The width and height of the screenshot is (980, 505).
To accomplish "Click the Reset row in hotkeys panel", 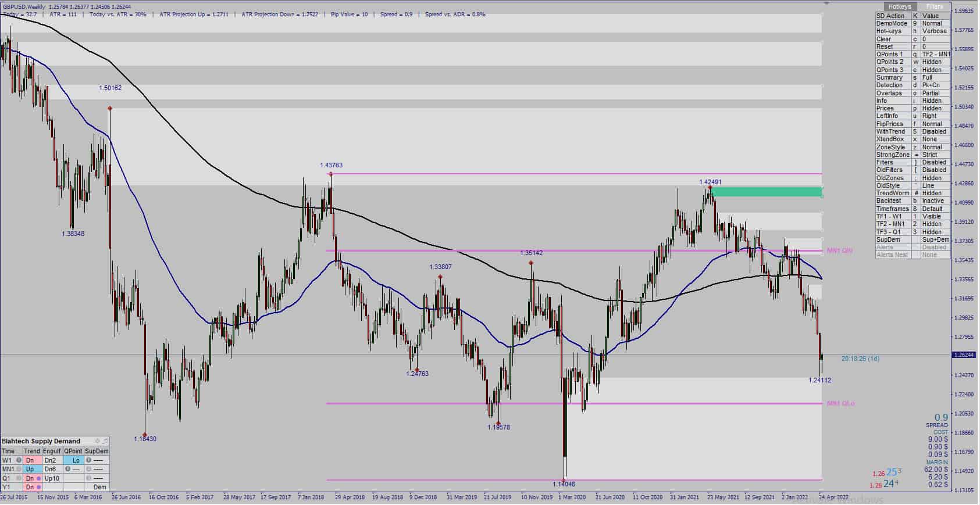I will [x=913, y=46].
